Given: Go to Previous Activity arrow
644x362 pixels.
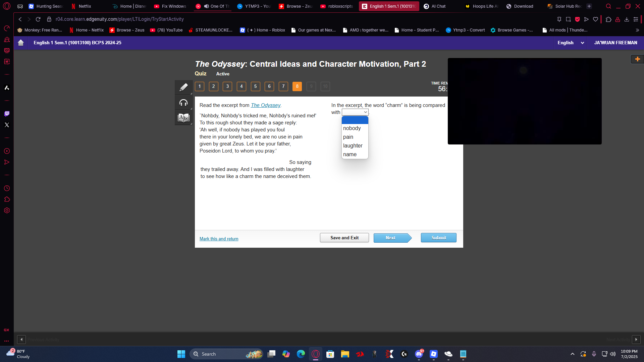Looking at the screenshot, I should pyautogui.click(x=21, y=340).
